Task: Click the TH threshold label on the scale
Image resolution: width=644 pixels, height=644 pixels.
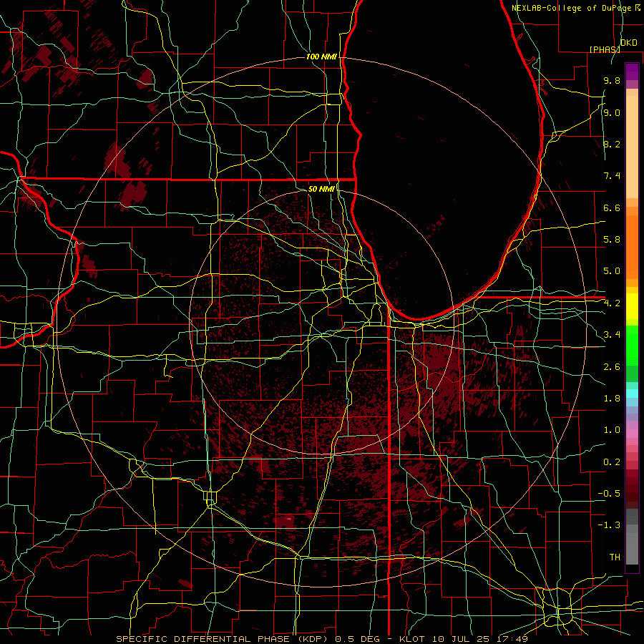Action: point(615,557)
